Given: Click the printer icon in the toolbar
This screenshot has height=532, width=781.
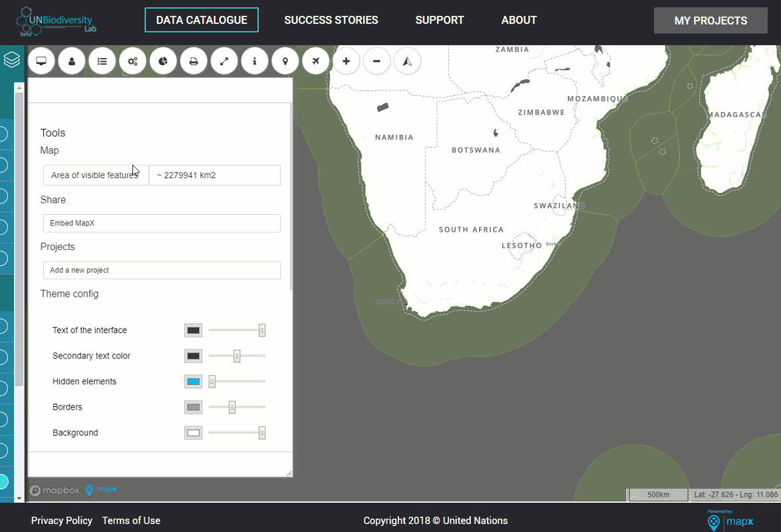Looking at the screenshot, I should coord(194,61).
